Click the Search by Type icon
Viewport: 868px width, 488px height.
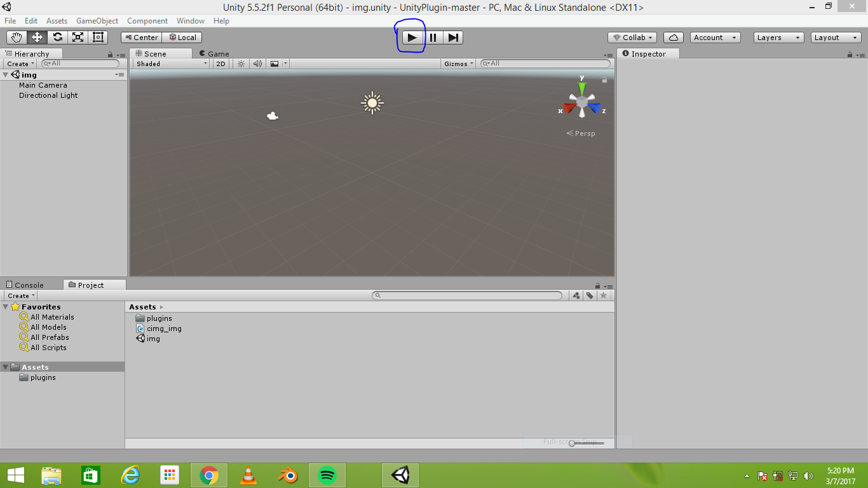pyautogui.click(x=576, y=295)
